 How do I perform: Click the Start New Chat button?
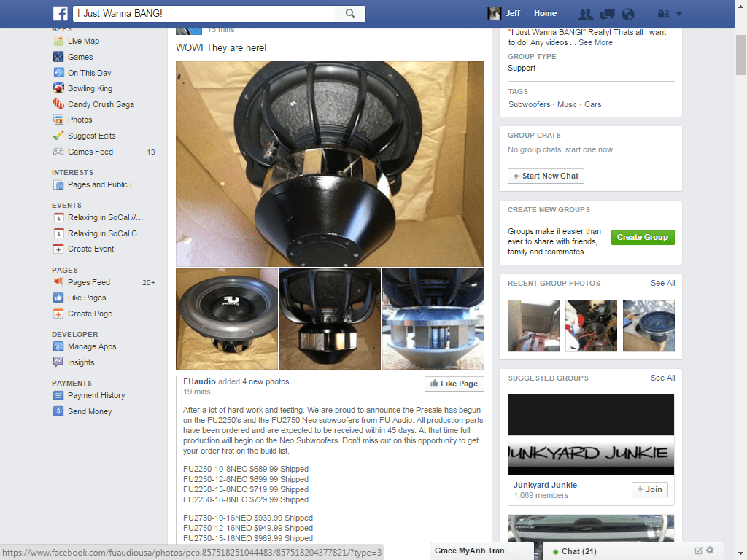(x=546, y=176)
